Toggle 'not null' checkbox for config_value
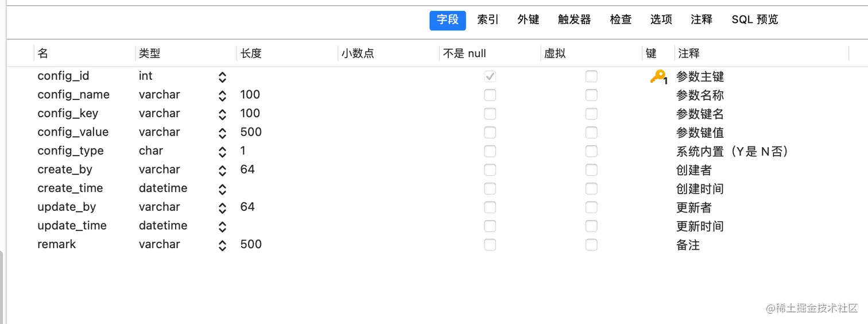Screen dimensions: 868x324 (x=490, y=132)
